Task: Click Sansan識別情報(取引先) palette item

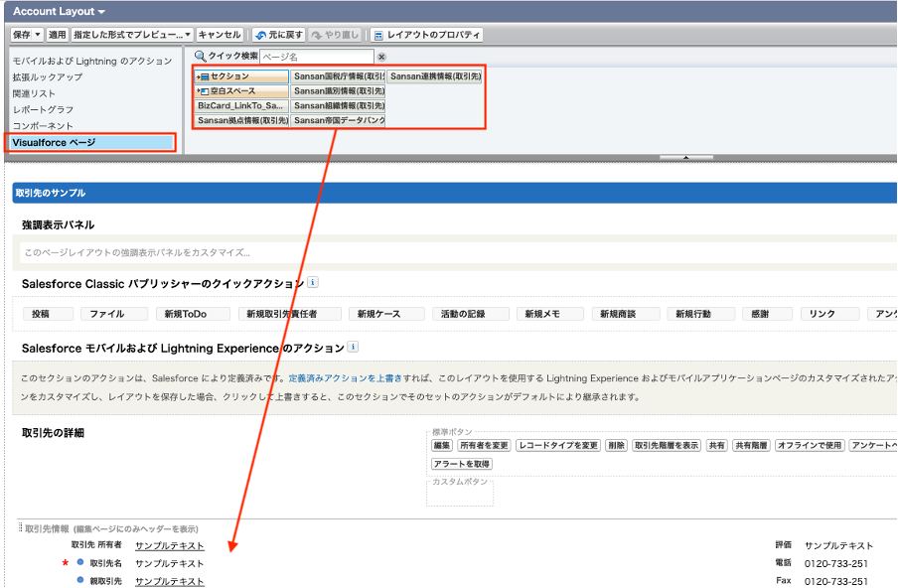Action: 338,91
